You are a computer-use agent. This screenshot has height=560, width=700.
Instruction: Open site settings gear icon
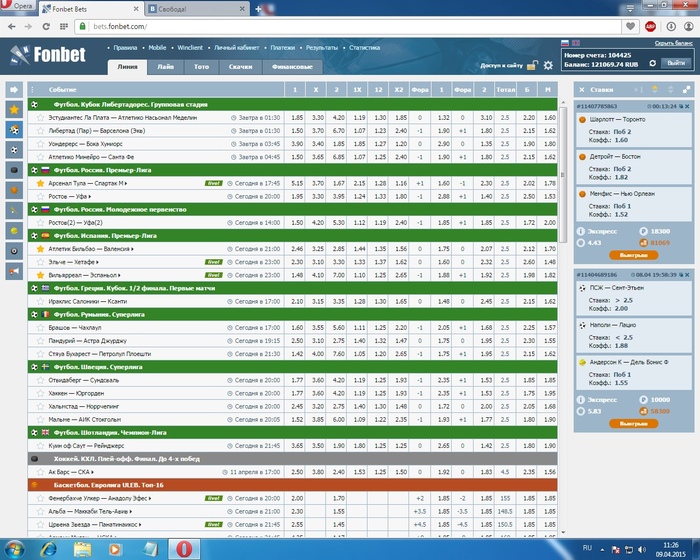(x=548, y=66)
